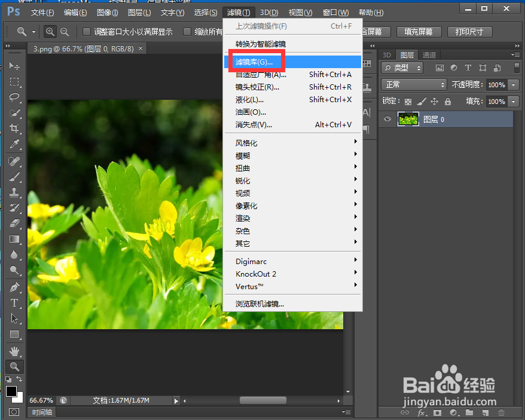Enable lock all on the layer
Screen dimensions: 525x420
447,102
